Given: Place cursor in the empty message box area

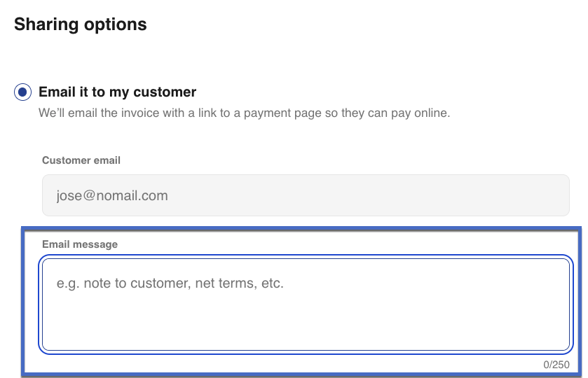Looking at the screenshot, I should point(306,322).
